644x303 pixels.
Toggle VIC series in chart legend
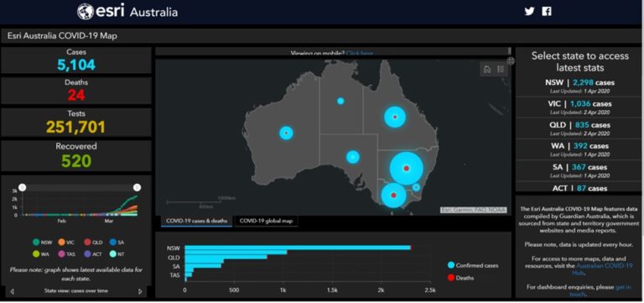67,243
